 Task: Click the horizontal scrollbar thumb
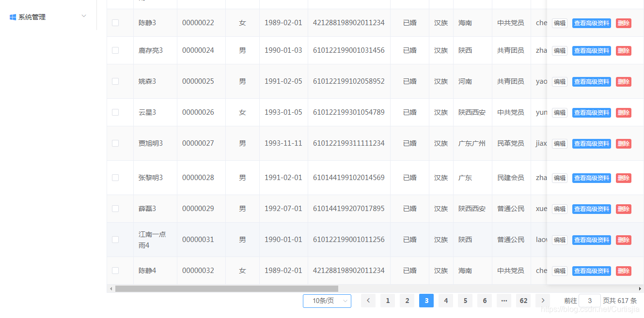[x=226, y=288]
